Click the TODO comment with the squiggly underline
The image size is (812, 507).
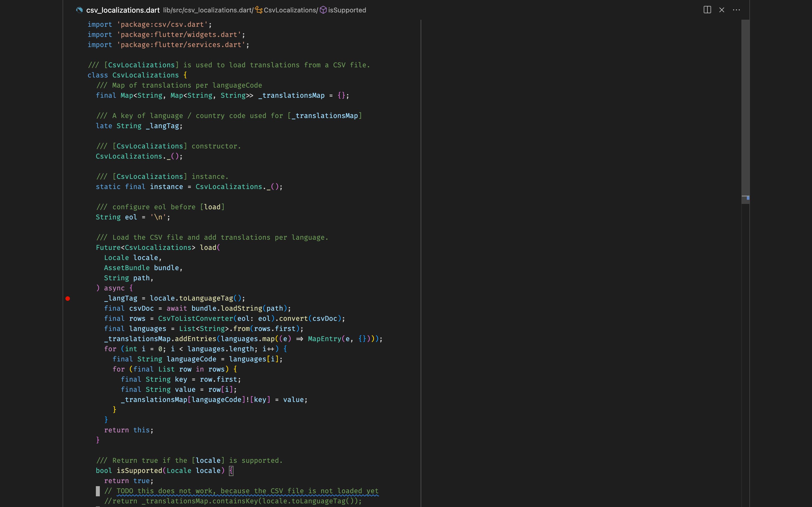coord(248,491)
